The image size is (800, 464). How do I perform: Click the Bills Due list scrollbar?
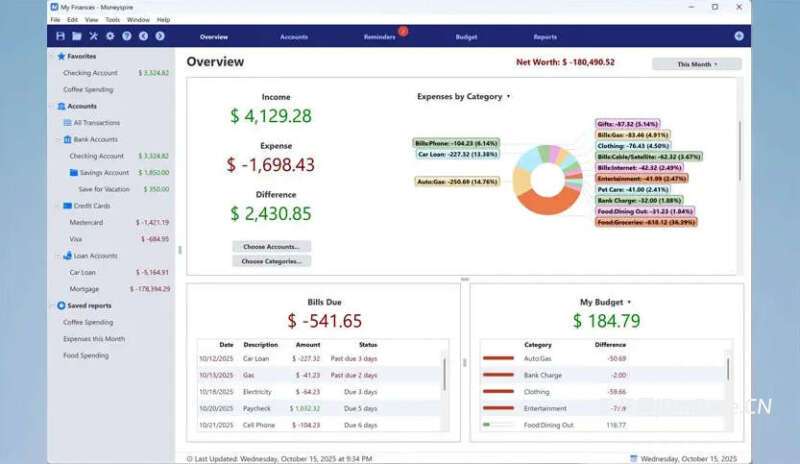(x=444, y=374)
